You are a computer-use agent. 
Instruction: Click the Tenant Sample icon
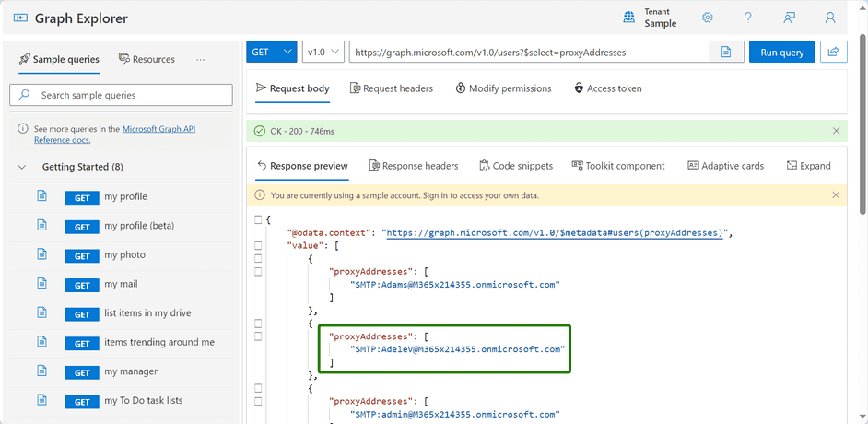[x=628, y=18]
